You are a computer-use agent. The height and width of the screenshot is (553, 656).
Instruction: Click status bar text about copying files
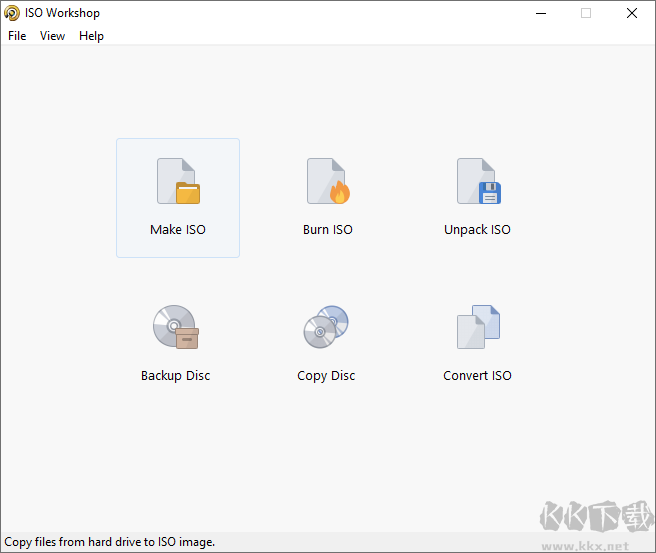[x=110, y=542]
